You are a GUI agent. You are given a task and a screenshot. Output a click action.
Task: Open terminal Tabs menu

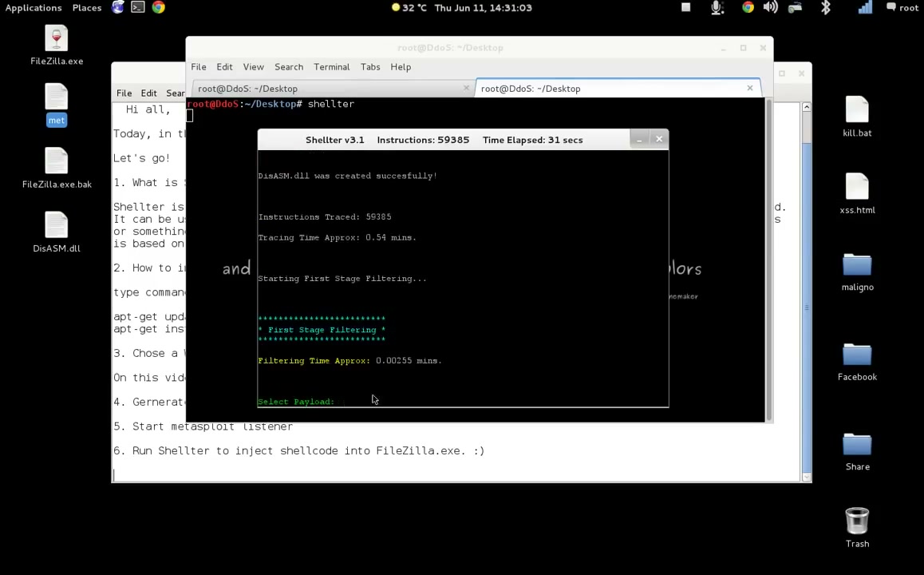point(370,66)
